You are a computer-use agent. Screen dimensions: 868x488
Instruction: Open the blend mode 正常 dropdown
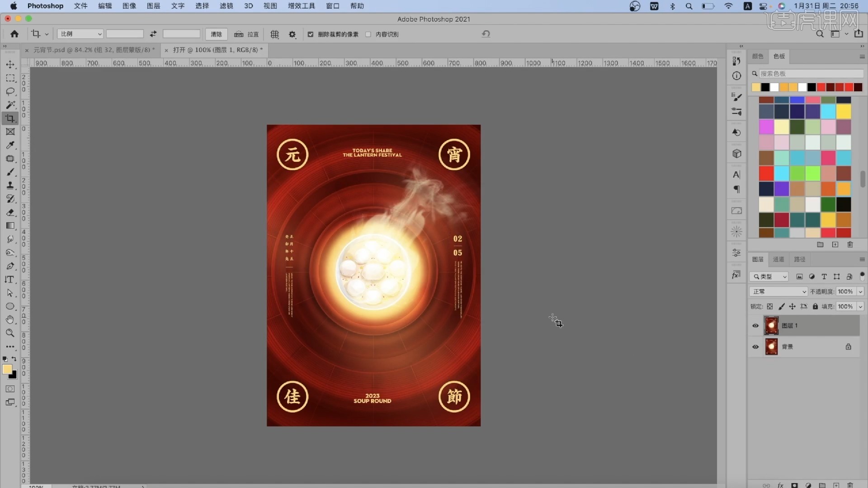click(778, 291)
